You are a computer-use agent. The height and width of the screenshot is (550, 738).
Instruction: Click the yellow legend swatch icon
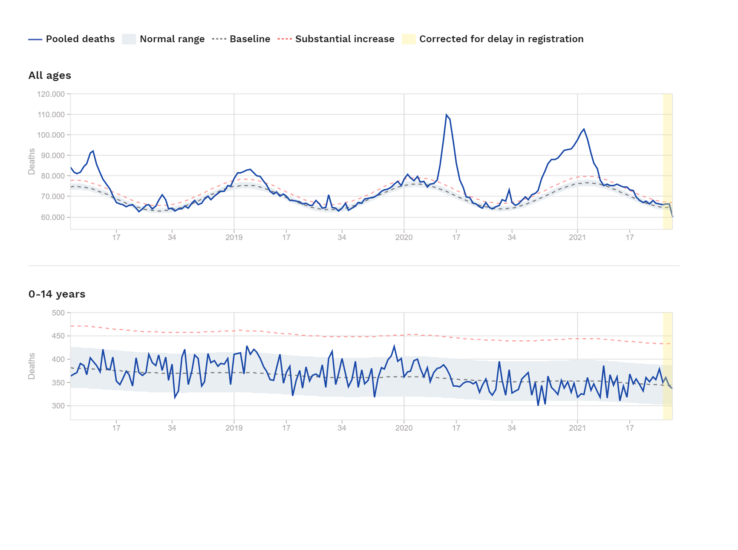click(x=408, y=39)
